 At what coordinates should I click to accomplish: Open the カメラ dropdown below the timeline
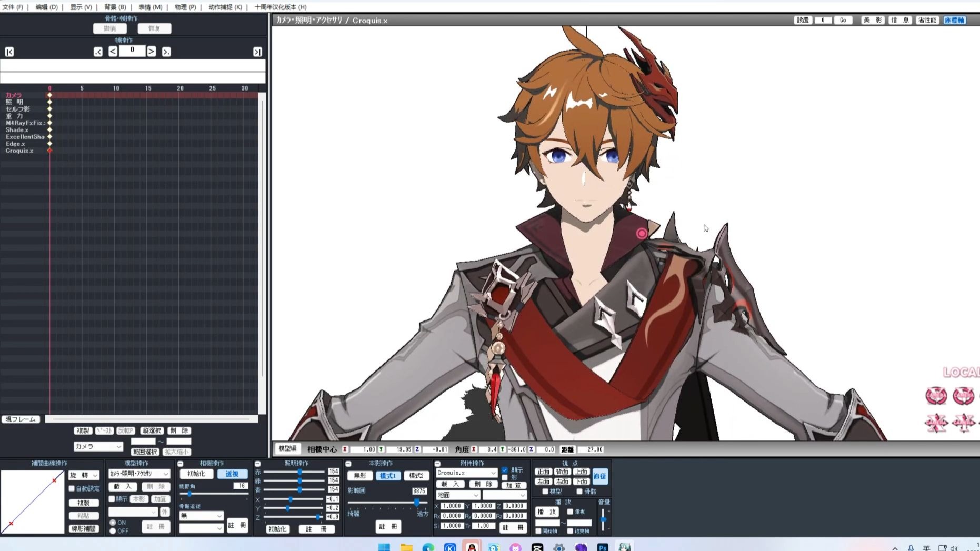98,446
